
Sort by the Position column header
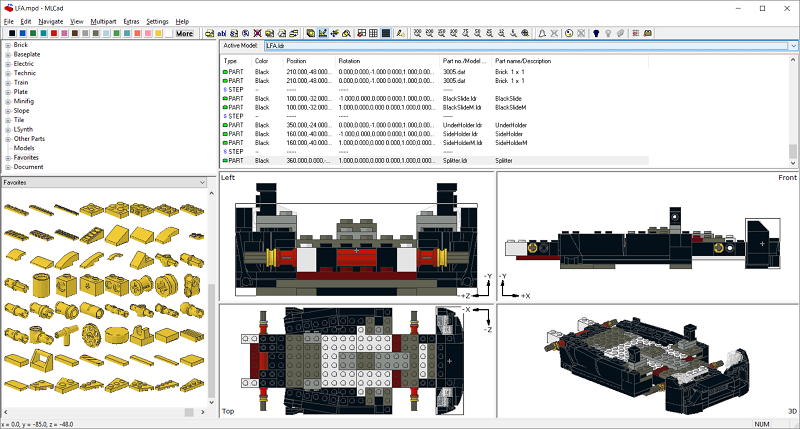click(x=309, y=61)
